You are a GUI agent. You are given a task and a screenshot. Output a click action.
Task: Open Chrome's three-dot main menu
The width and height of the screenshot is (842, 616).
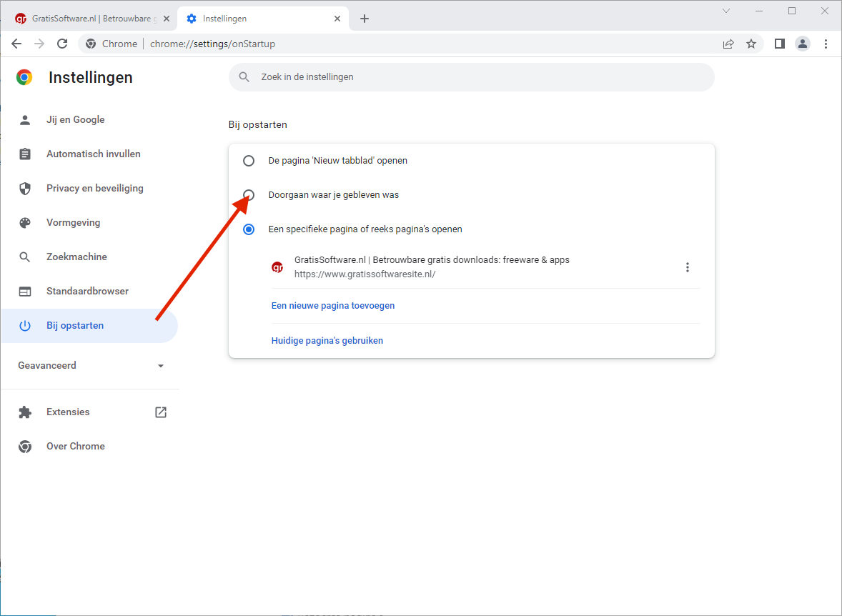[826, 44]
